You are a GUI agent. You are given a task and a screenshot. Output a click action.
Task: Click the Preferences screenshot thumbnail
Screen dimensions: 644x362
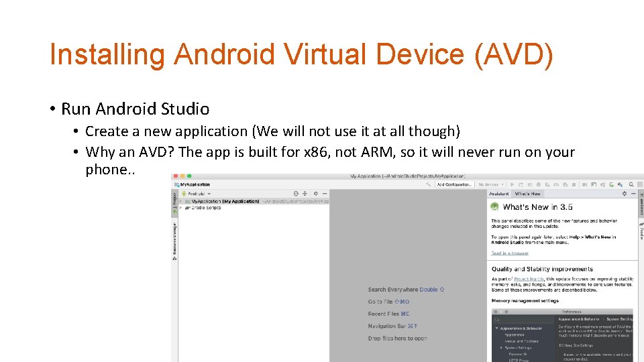(562, 335)
